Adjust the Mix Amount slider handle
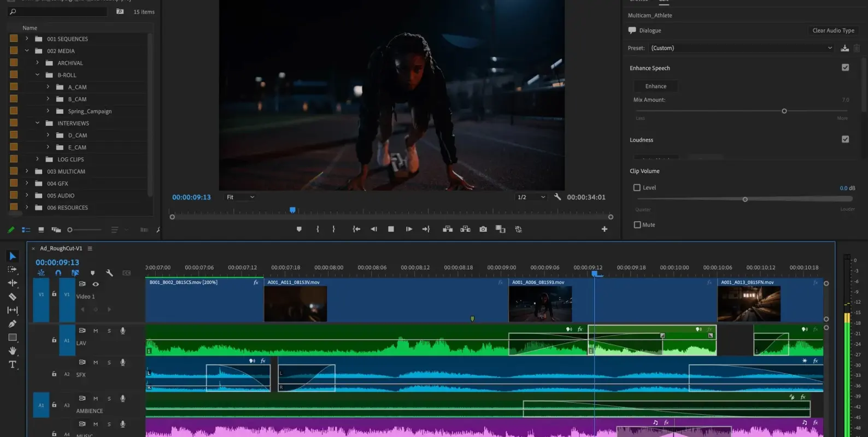The width and height of the screenshot is (868, 437). (784, 111)
